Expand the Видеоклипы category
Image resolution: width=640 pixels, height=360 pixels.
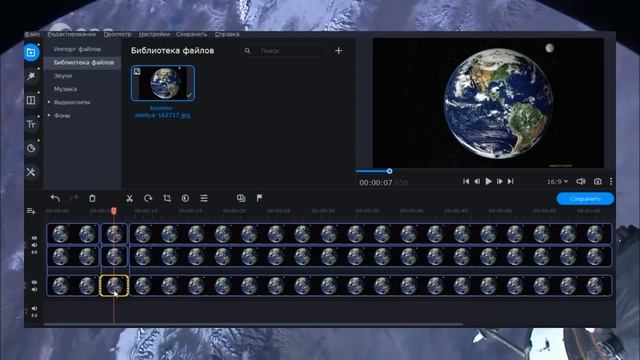coord(49,102)
